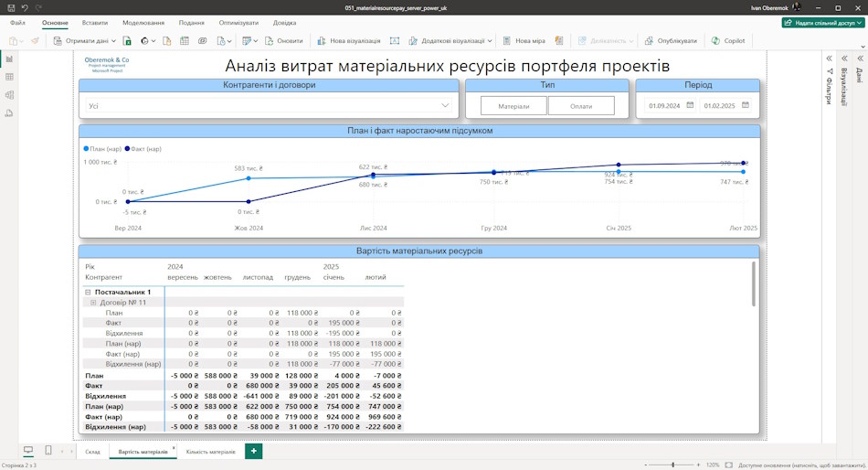Toggle Факт (нар) legend series
The width and height of the screenshot is (868, 470).
coord(143,149)
